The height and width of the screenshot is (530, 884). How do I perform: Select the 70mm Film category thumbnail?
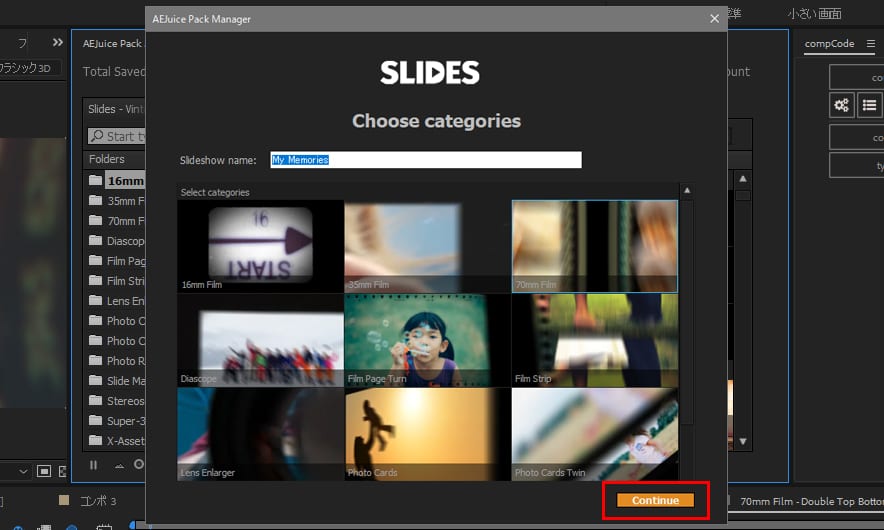tap(595, 246)
